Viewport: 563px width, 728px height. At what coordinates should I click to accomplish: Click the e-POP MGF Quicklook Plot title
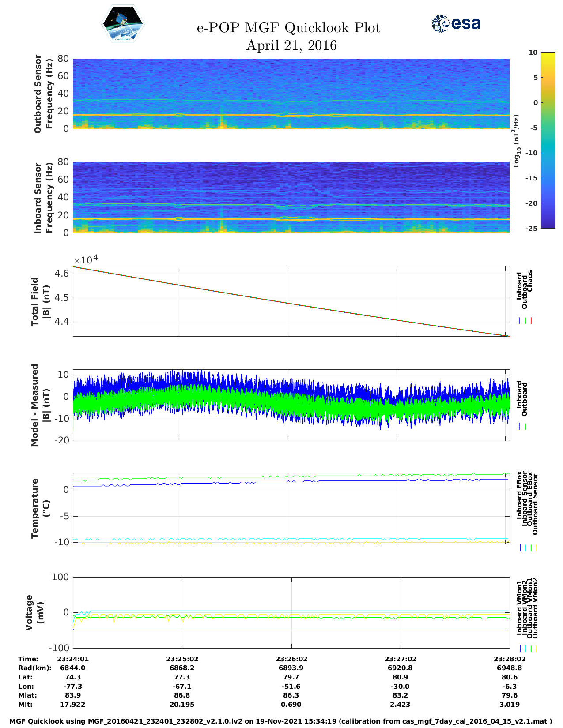tap(288, 28)
